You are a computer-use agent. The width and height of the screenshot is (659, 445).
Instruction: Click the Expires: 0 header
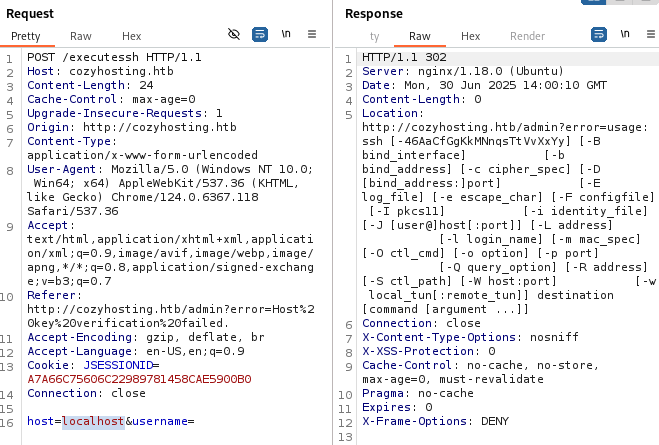tap(397, 407)
